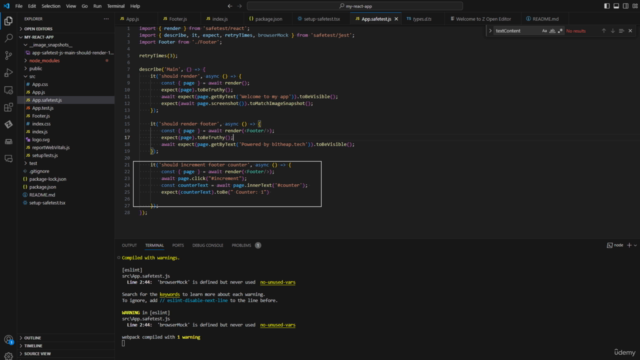Click Explorer more actions ellipsis
Screen dimensions: 640x360
[107, 19]
